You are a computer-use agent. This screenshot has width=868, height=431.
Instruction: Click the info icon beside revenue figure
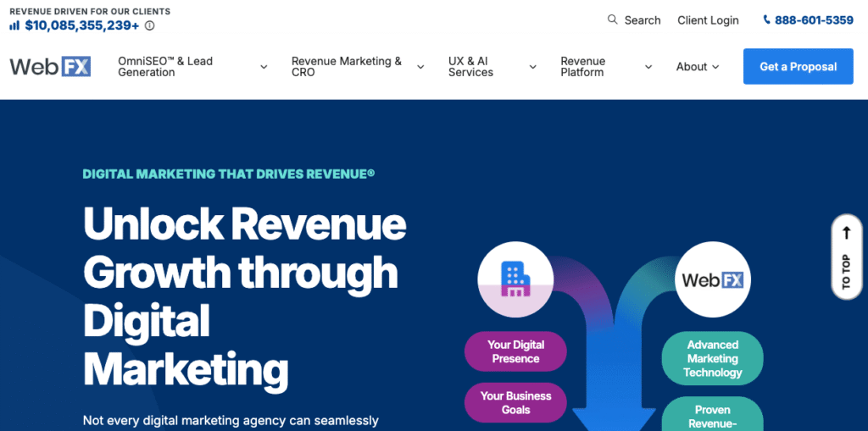pos(149,25)
